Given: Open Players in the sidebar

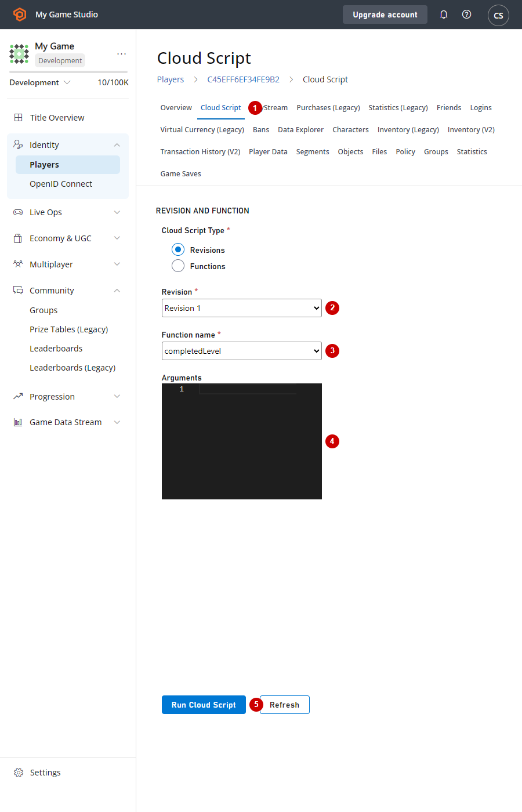Looking at the screenshot, I should pos(68,165).
